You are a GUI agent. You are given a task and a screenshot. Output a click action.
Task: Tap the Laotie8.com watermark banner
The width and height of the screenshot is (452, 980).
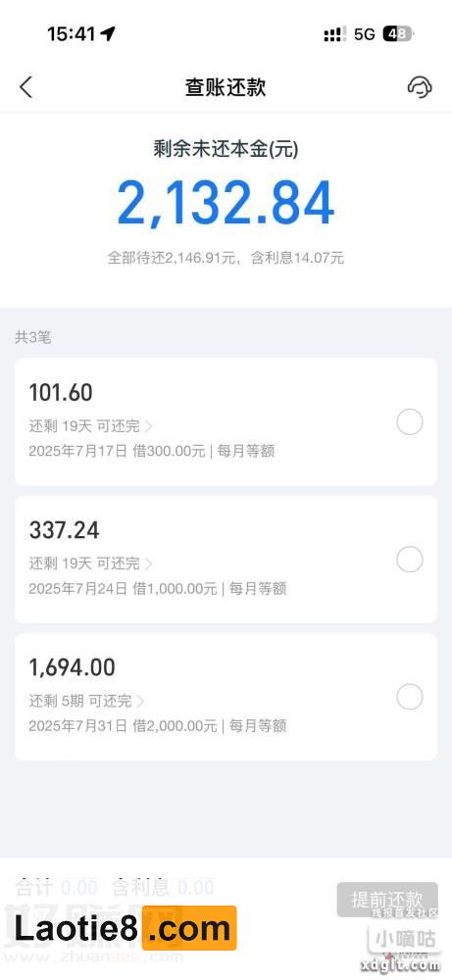point(126,928)
